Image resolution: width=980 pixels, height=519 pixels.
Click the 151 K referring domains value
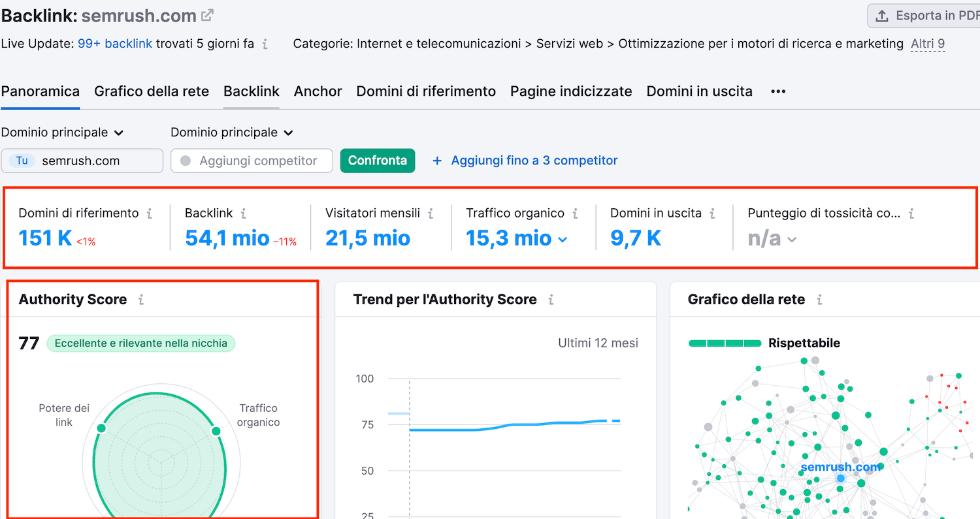point(45,238)
